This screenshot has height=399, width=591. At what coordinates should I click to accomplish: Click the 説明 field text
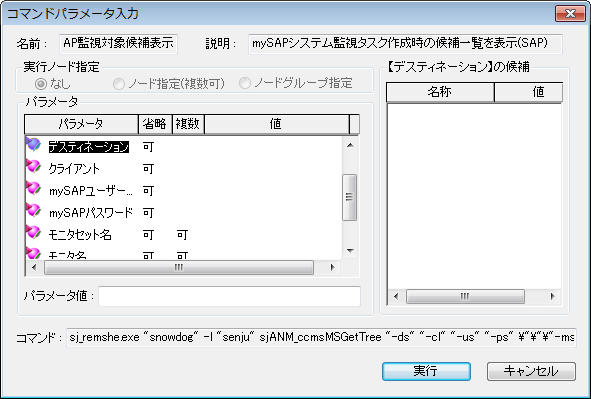tap(405, 44)
